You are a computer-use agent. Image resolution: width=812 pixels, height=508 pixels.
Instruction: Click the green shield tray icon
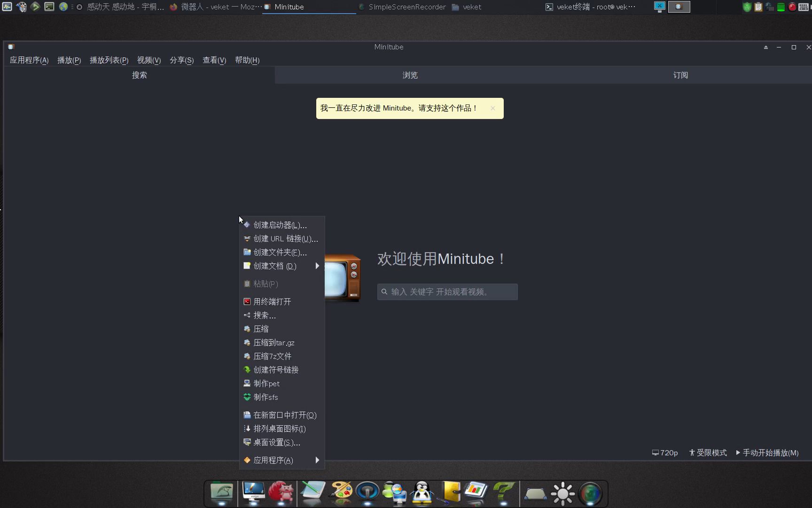[x=747, y=7]
